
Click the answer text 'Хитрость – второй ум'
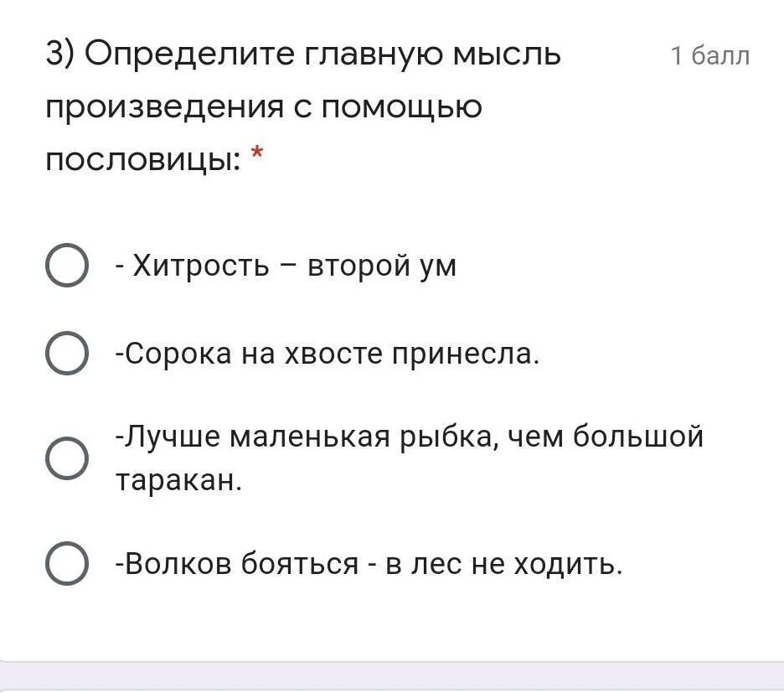pyautogui.click(x=286, y=265)
